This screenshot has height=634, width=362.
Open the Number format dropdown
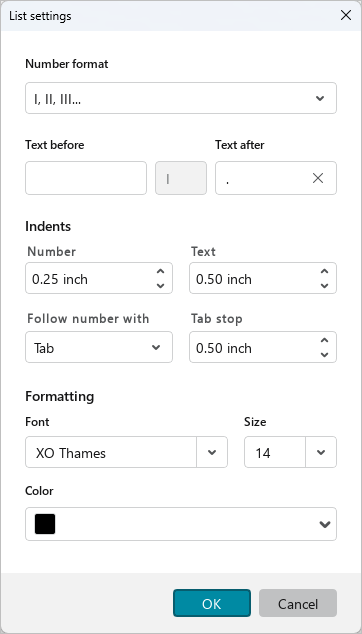(181, 98)
